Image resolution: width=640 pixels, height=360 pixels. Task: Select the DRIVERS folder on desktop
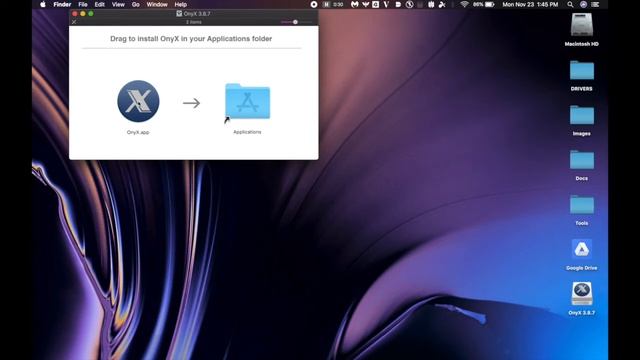click(582, 70)
